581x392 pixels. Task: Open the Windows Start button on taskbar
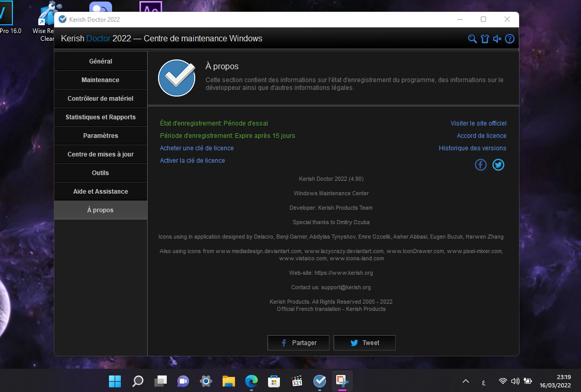115,381
